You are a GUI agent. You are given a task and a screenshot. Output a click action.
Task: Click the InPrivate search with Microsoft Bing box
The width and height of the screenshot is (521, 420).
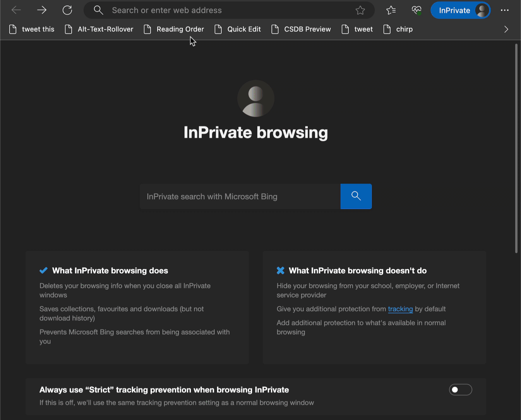[240, 196]
